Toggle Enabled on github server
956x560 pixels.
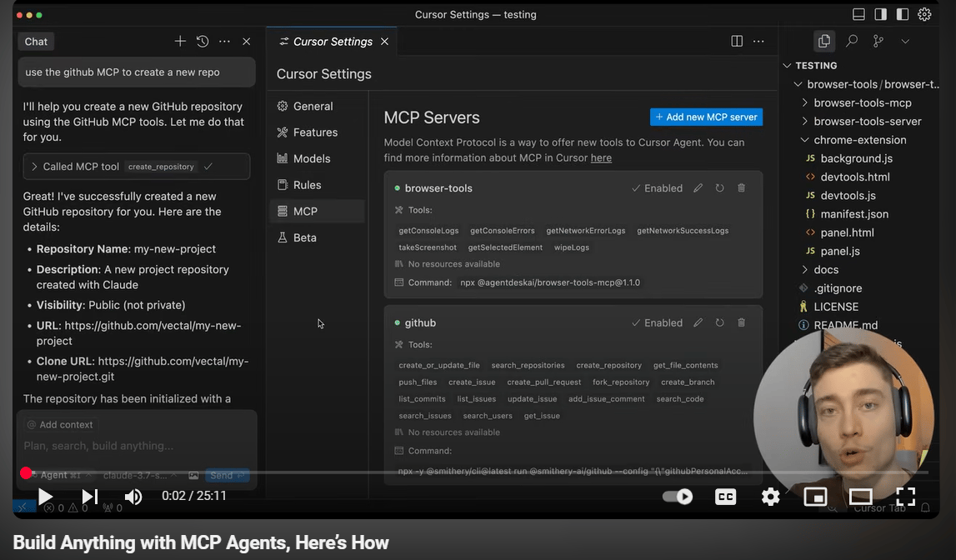click(657, 323)
